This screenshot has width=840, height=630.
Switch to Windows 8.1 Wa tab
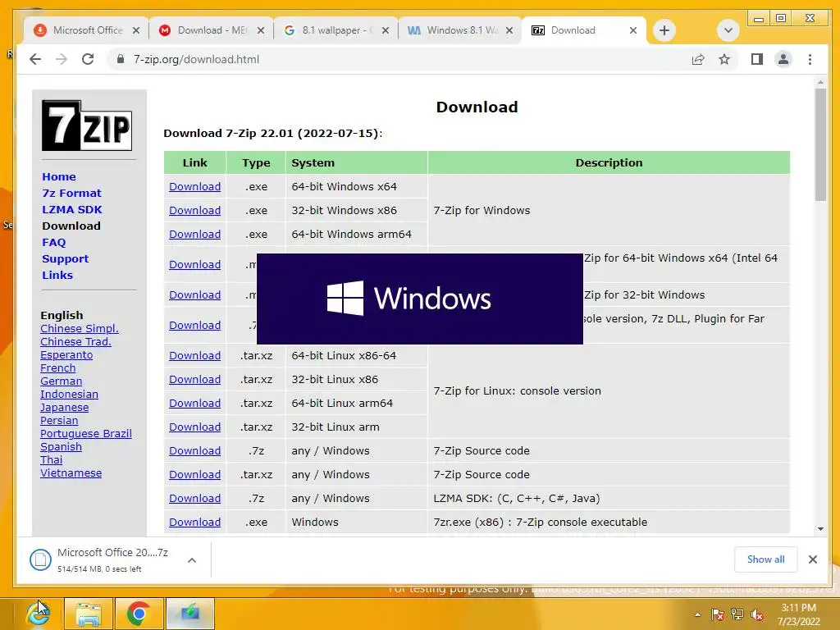pyautogui.click(x=459, y=30)
